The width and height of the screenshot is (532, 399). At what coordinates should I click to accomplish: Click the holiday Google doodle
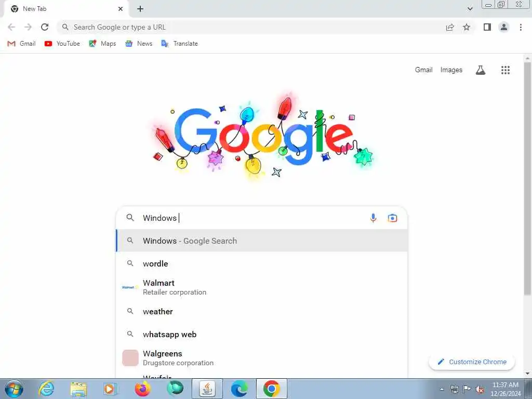coord(262,137)
